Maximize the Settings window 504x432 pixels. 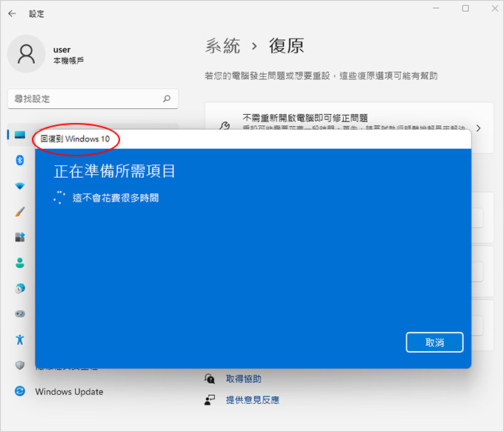(465, 8)
